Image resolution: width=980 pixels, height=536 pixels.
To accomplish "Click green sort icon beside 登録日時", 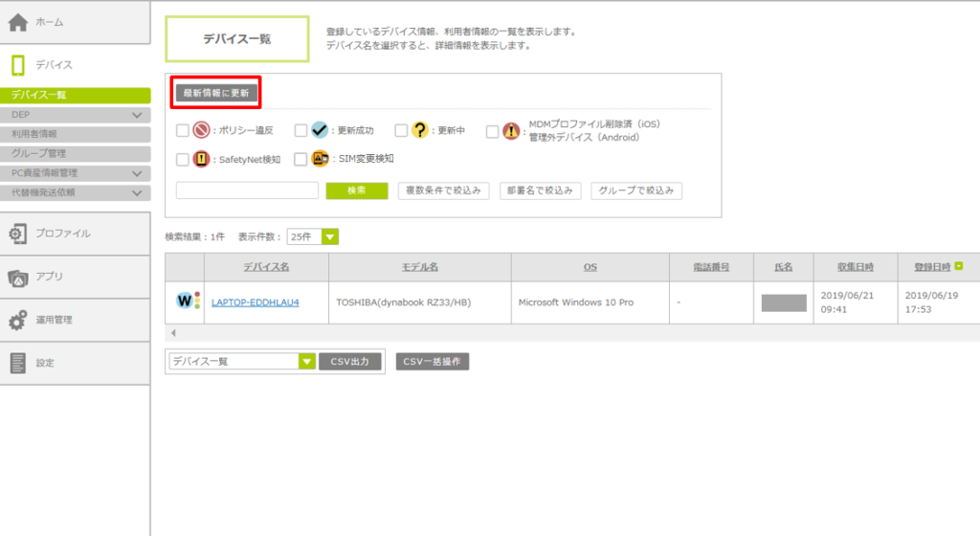I will (959, 267).
